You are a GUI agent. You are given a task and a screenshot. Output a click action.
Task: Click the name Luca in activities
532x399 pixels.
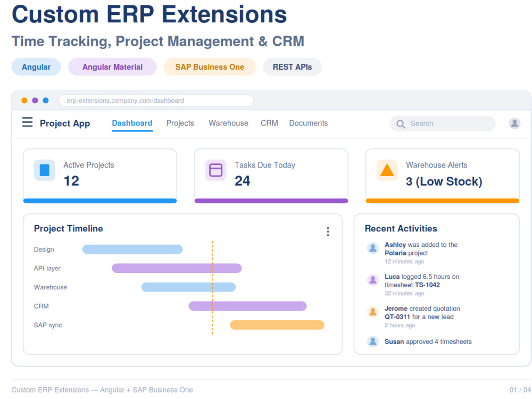392,277
